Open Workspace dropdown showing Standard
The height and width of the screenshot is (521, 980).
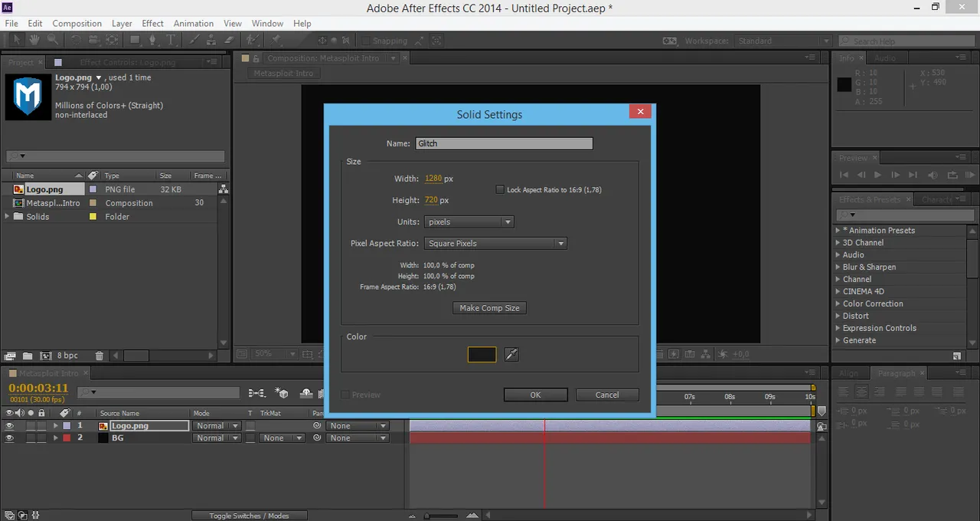783,41
